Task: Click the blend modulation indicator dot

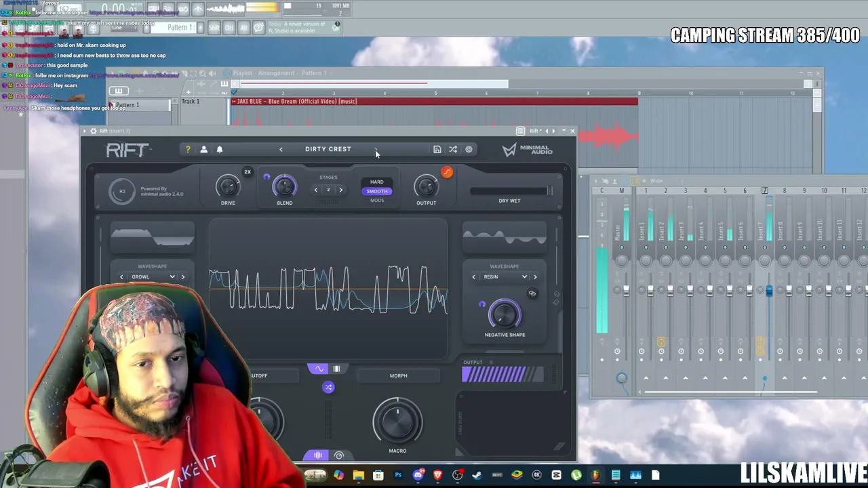Action: coord(267,178)
